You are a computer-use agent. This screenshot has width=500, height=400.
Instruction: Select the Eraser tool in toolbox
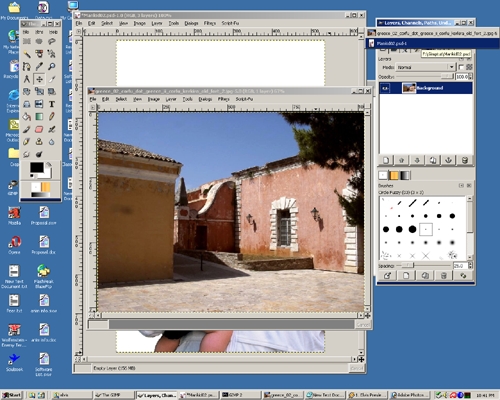[x=39, y=129]
